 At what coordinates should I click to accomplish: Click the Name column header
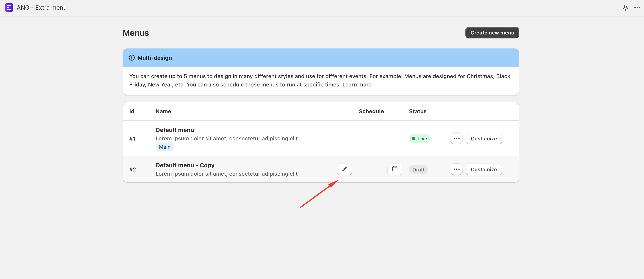click(163, 111)
